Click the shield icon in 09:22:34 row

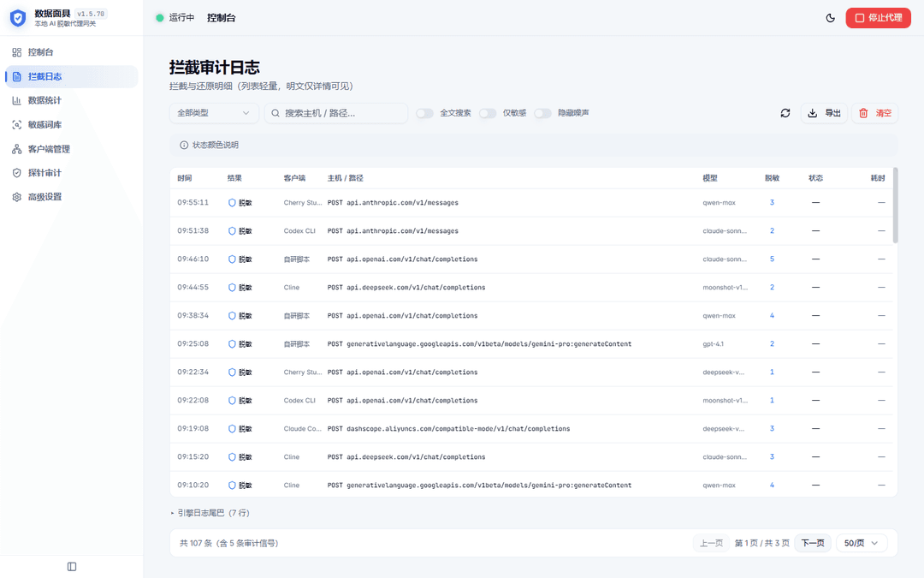click(232, 372)
